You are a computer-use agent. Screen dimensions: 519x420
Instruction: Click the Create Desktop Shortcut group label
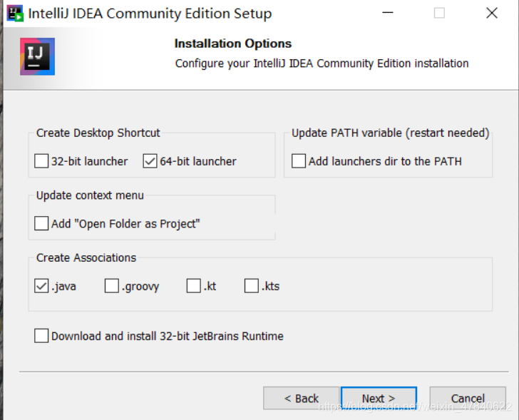click(98, 133)
